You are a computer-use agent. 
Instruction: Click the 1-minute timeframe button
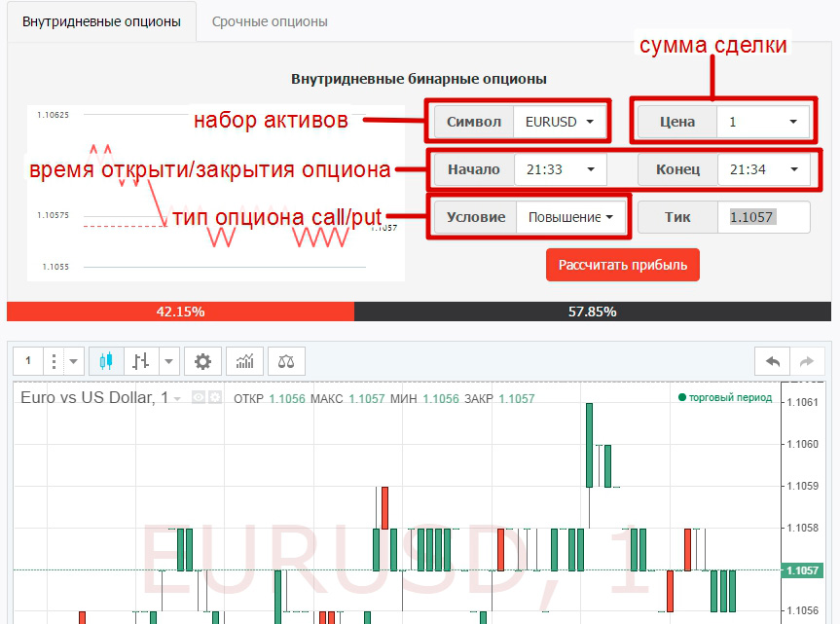point(28,361)
